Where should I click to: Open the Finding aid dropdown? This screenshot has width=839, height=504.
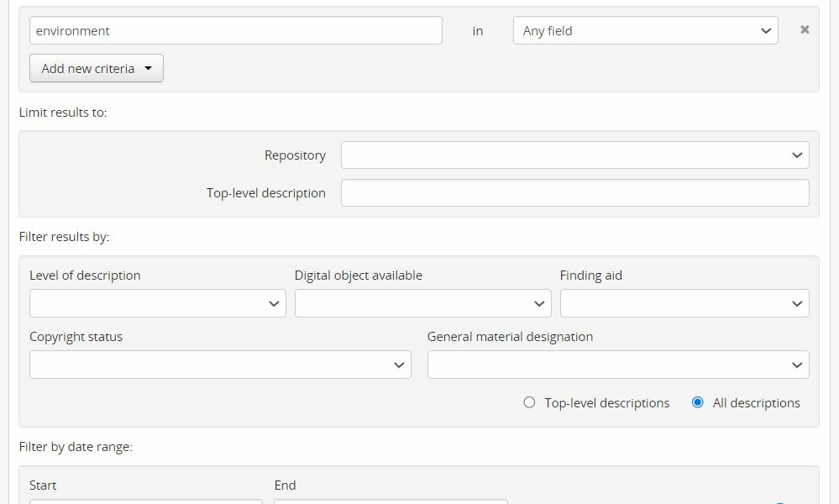tap(684, 303)
